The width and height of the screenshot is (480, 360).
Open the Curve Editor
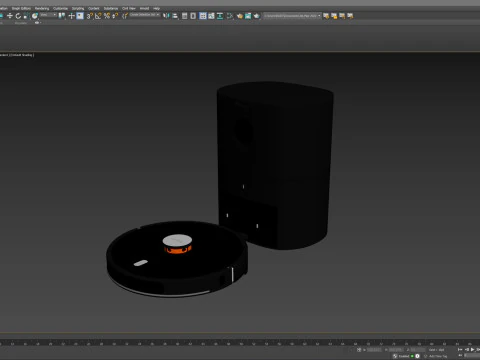click(x=211, y=16)
